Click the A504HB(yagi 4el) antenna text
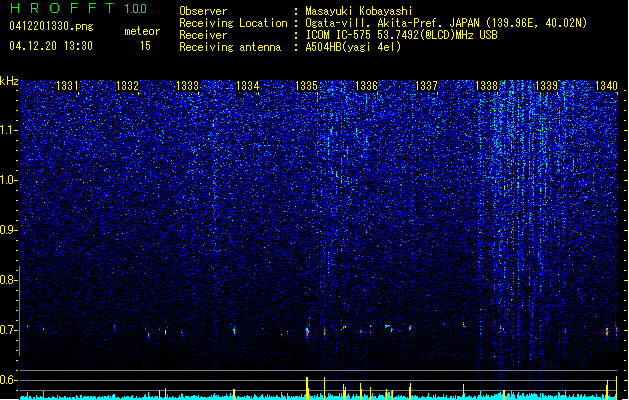This screenshot has width=629, height=400. coord(353,47)
